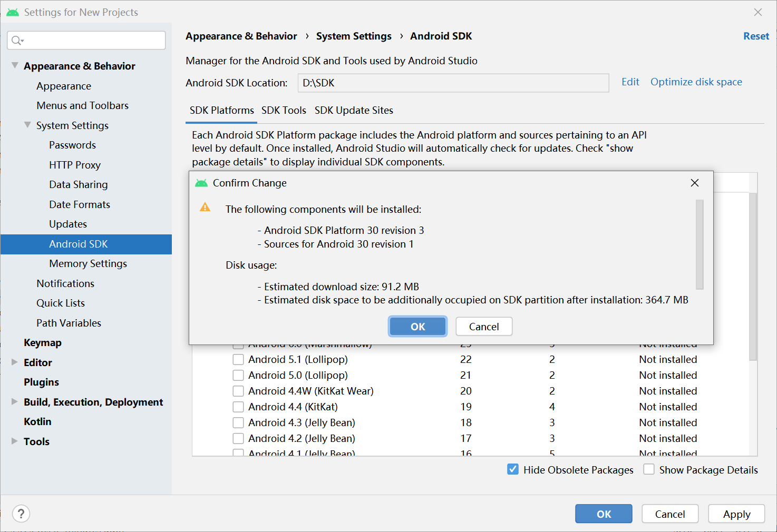Select Notifications settings

point(65,283)
